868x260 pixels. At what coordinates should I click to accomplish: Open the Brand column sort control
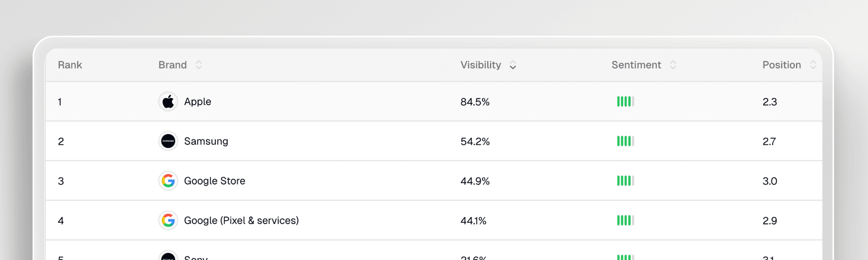click(199, 65)
